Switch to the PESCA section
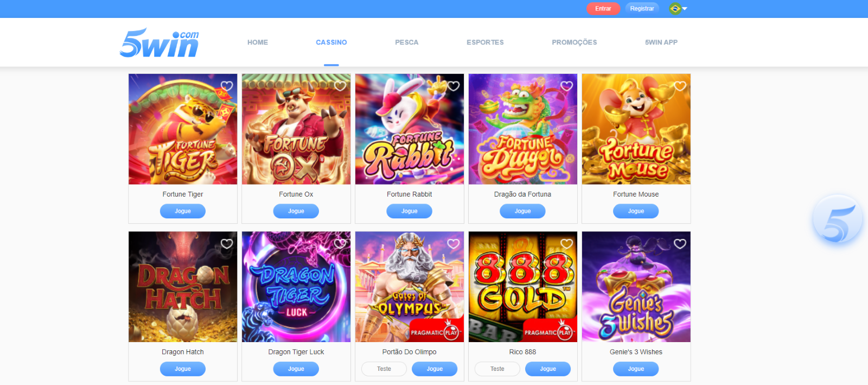868x385 pixels. tap(407, 42)
